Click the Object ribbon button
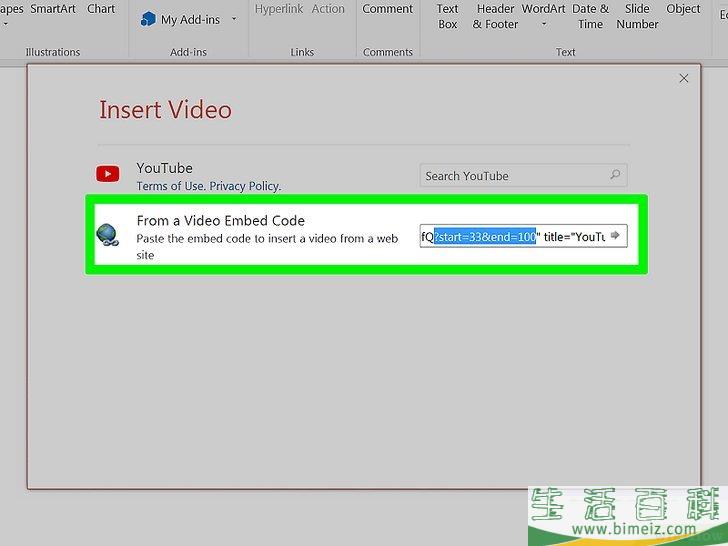The image size is (728, 546). tap(683, 9)
